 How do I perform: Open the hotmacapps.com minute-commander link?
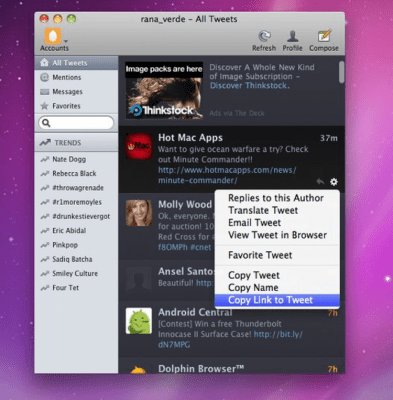227,175
